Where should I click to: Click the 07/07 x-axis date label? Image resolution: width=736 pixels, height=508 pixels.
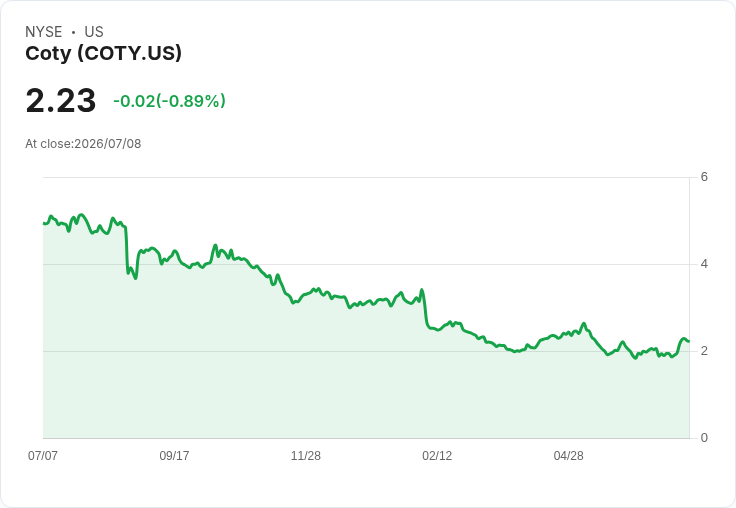pos(43,455)
